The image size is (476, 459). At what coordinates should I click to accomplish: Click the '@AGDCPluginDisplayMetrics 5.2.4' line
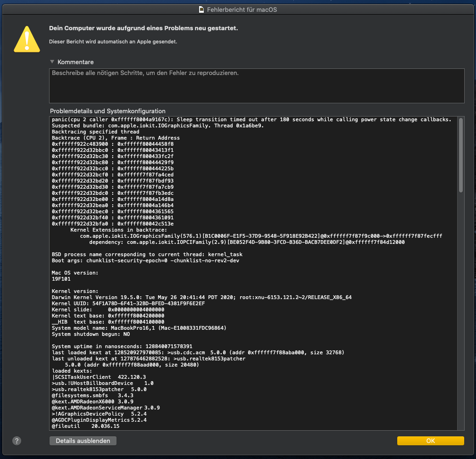(x=99, y=420)
